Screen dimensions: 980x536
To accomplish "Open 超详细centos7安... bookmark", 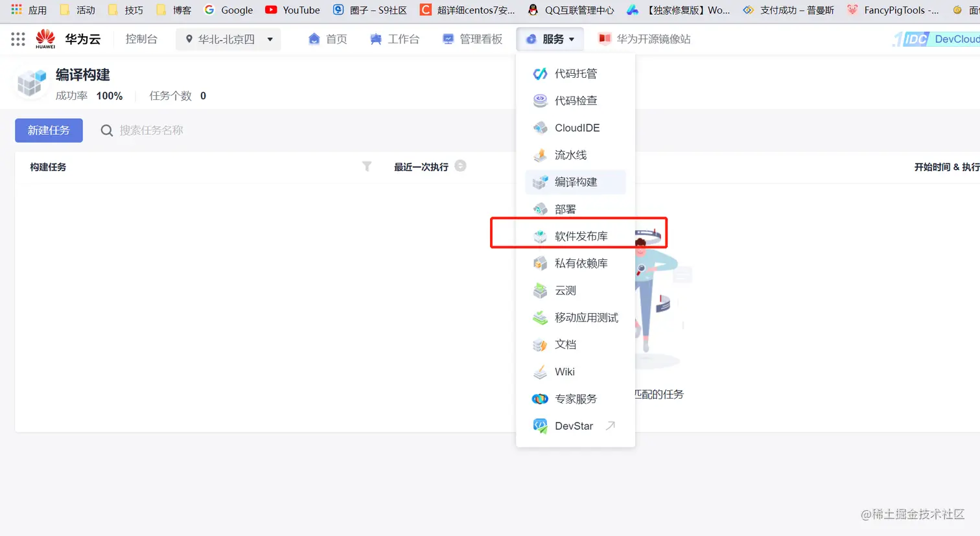I will (467, 10).
